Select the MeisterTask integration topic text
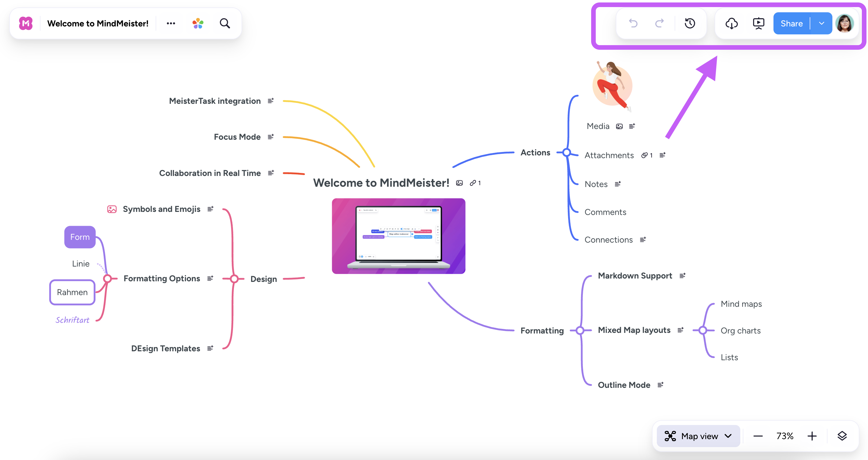Screen dimensions: 868x460 215,101
